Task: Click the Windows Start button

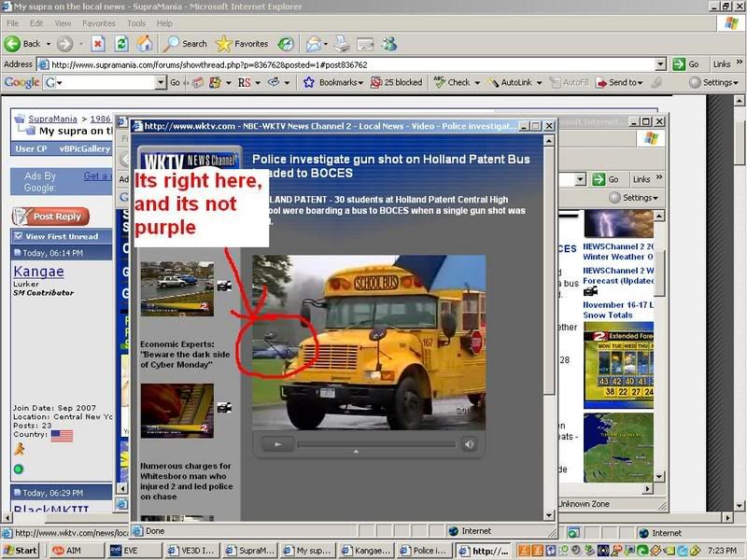Action: point(20,551)
